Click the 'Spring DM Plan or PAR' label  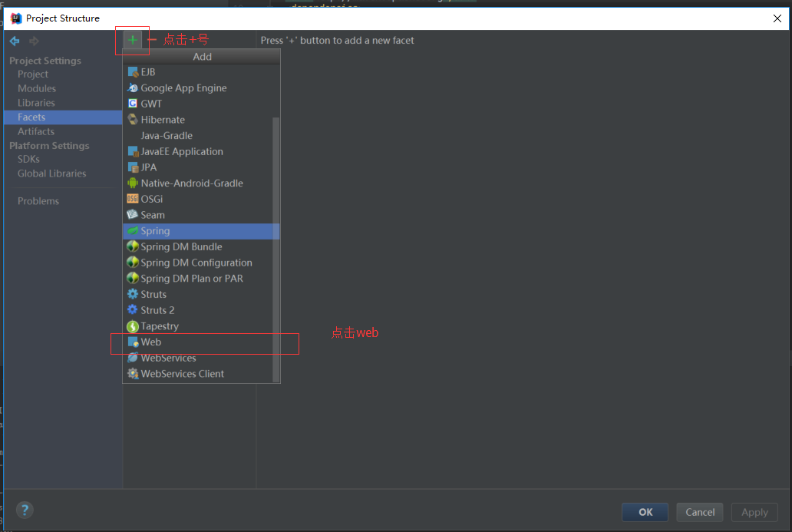coord(192,279)
